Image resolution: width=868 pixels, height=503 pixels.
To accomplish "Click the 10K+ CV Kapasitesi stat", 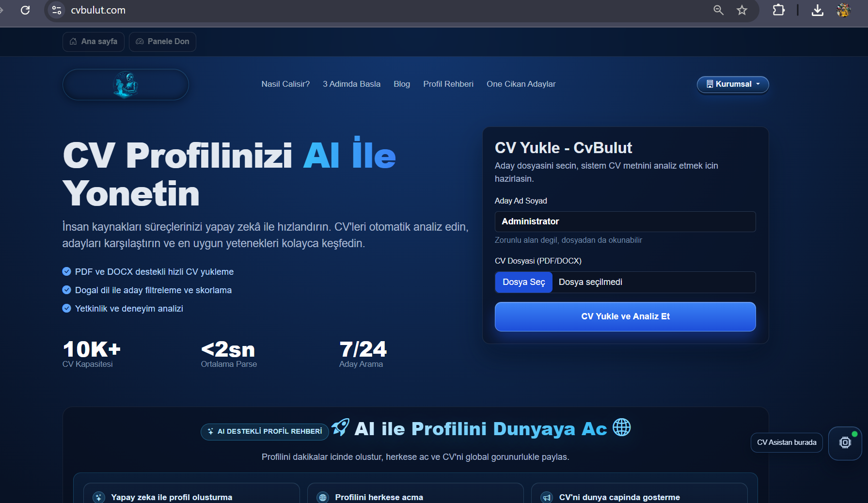I will click(x=92, y=354).
